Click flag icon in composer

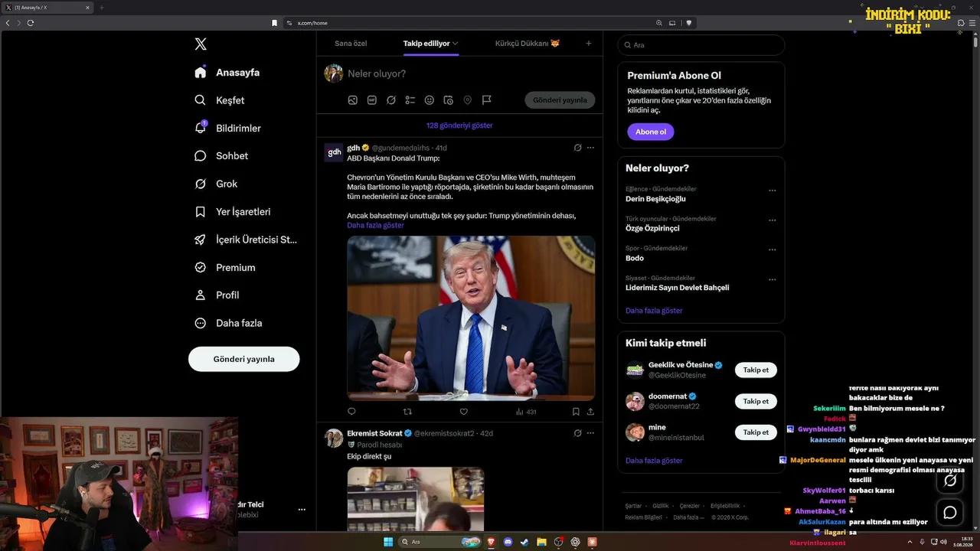pyautogui.click(x=487, y=100)
